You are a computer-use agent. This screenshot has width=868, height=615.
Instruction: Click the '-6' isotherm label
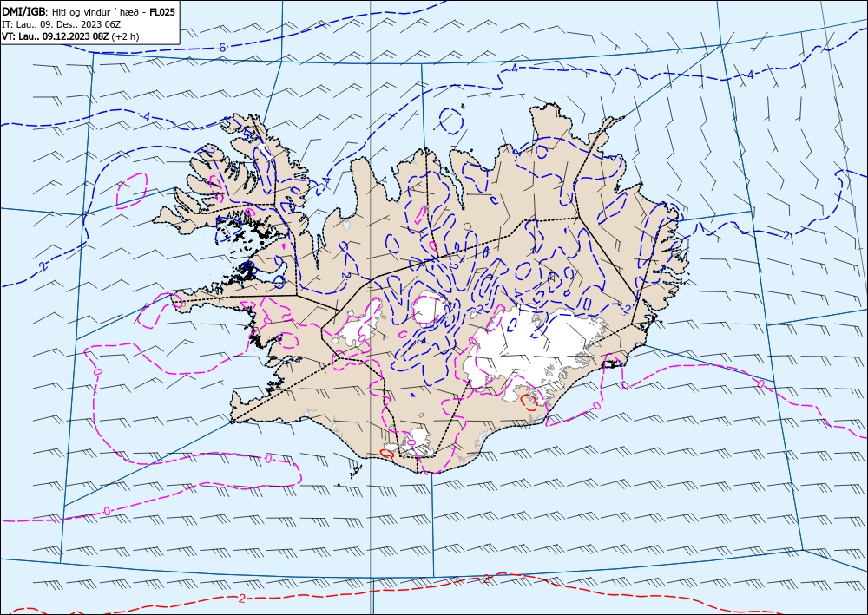tap(220, 48)
